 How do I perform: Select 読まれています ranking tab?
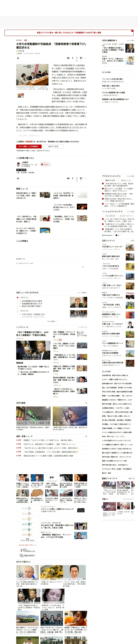[x=110, y=180]
